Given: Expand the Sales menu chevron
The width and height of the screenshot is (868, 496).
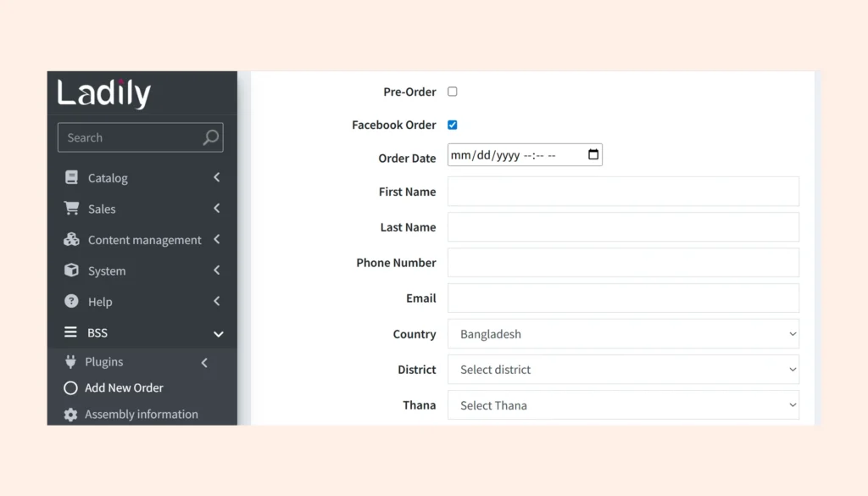Looking at the screenshot, I should click(217, 209).
